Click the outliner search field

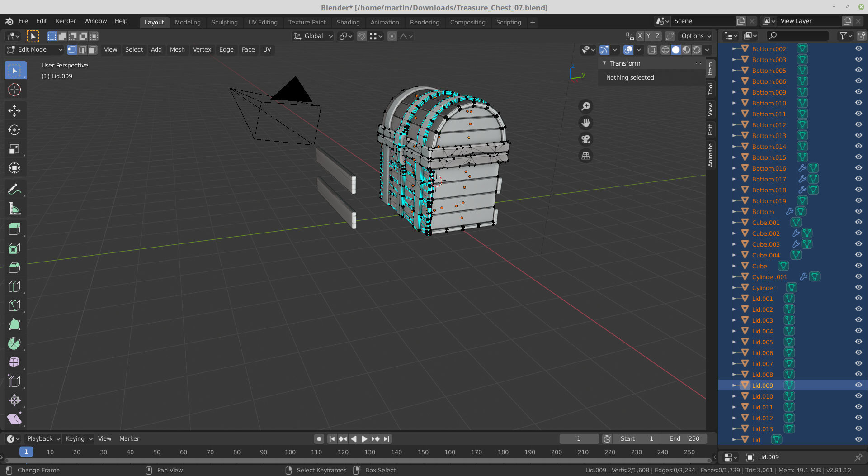pyautogui.click(x=798, y=35)
